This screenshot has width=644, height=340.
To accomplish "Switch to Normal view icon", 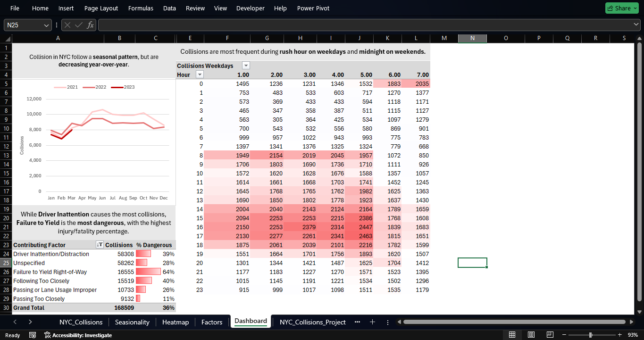I will pos(512,335).
